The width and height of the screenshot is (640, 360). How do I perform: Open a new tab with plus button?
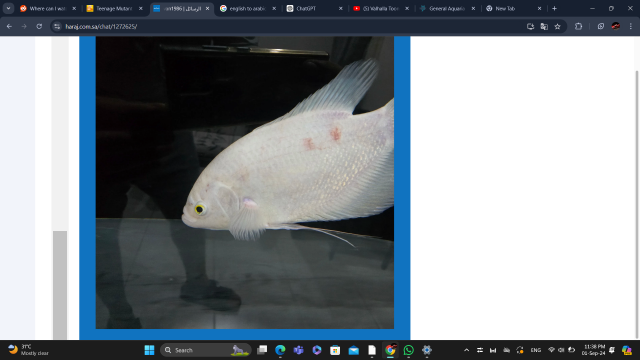pos(554,8)
